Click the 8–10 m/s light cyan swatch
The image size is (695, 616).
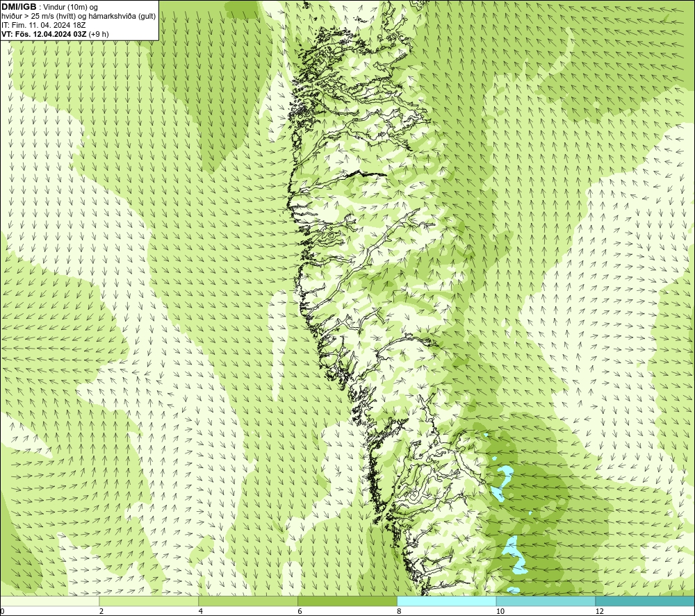(447, 601)
